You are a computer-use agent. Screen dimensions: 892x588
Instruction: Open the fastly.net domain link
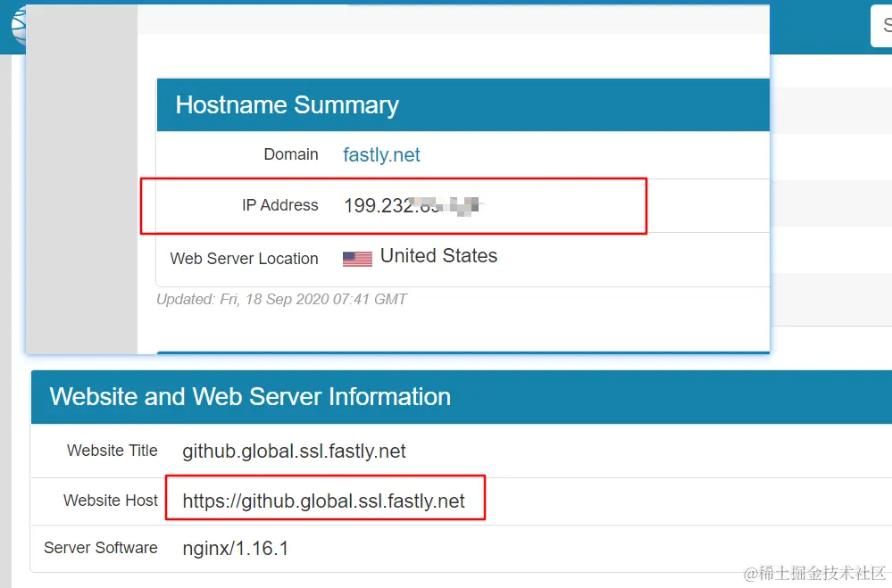[x=381, y=154]
